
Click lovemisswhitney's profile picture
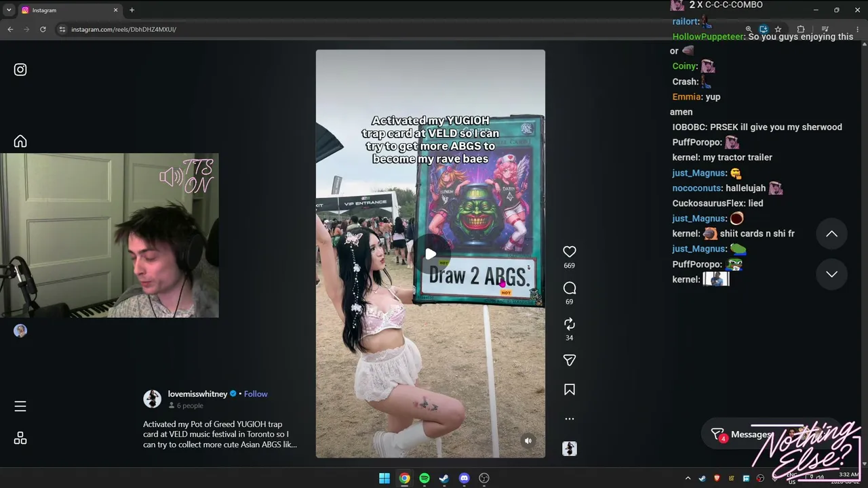point(152,399)
